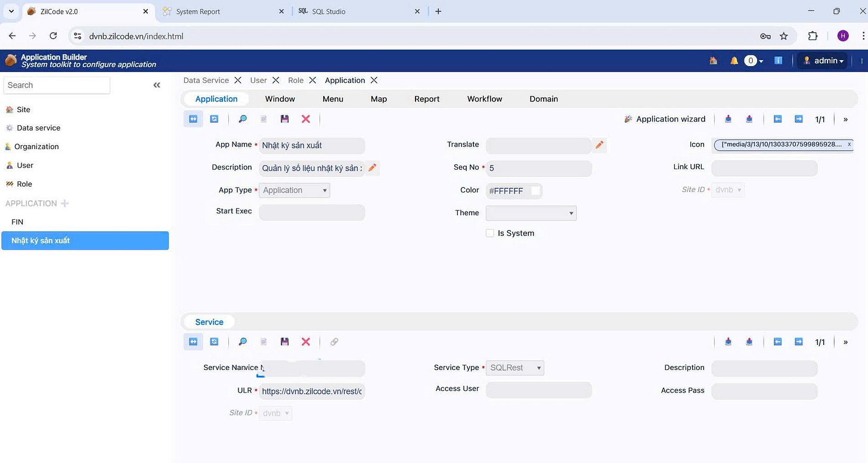Click the Access Pass field
The image size is (868, 463).
(x=764, y=391)
